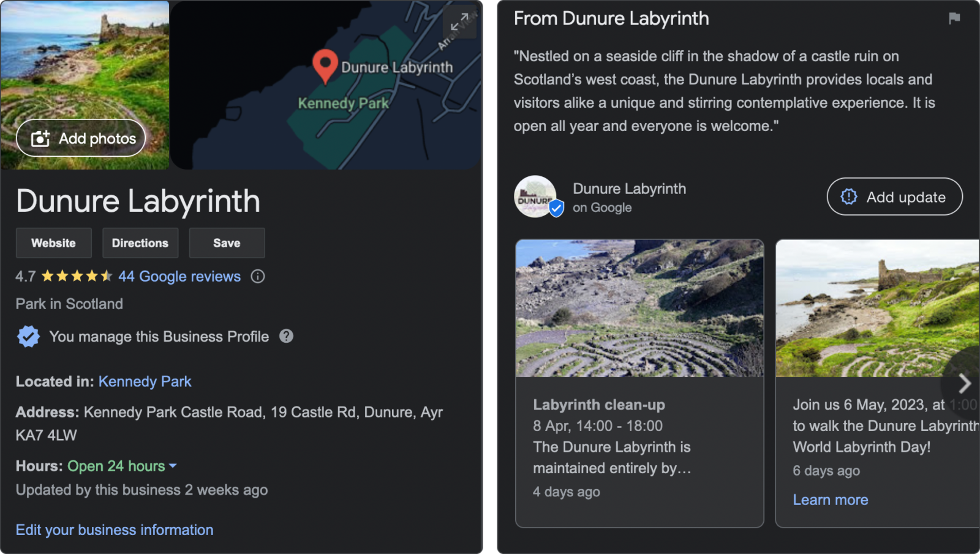Click Add photos button
This screenshot has height=554, width=980.
pyautogui.click(x=81, y=138)
